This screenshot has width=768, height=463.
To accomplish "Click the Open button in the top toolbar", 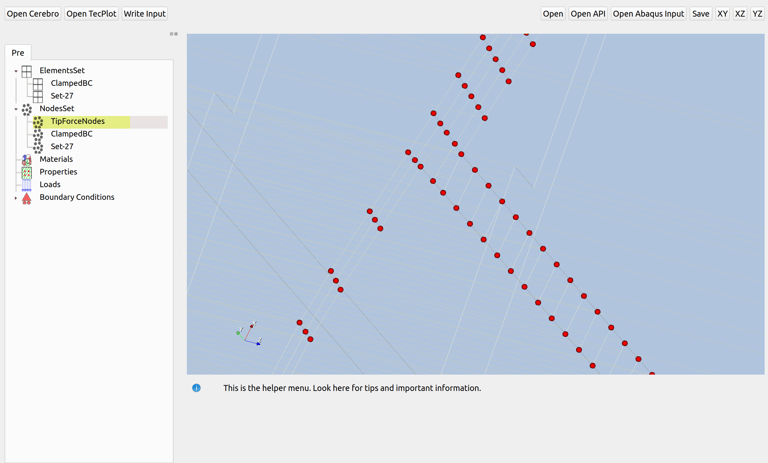I will pyautogui.click(x=553, y=14).
